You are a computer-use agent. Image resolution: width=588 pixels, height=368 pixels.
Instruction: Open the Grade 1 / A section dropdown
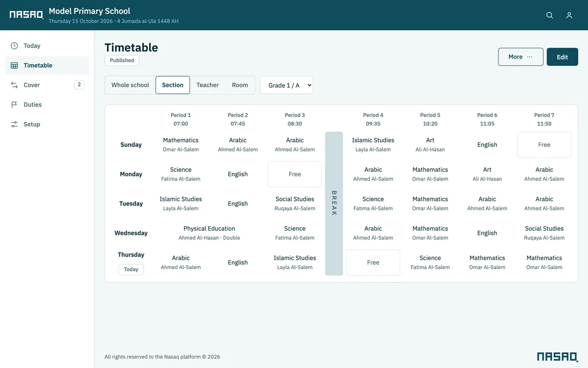tap(287, 85)
